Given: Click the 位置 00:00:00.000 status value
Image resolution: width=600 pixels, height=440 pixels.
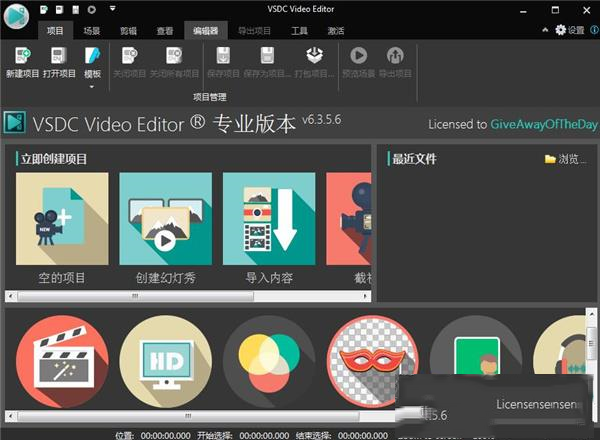Looking at the screenshot, I should coord(165,435).
